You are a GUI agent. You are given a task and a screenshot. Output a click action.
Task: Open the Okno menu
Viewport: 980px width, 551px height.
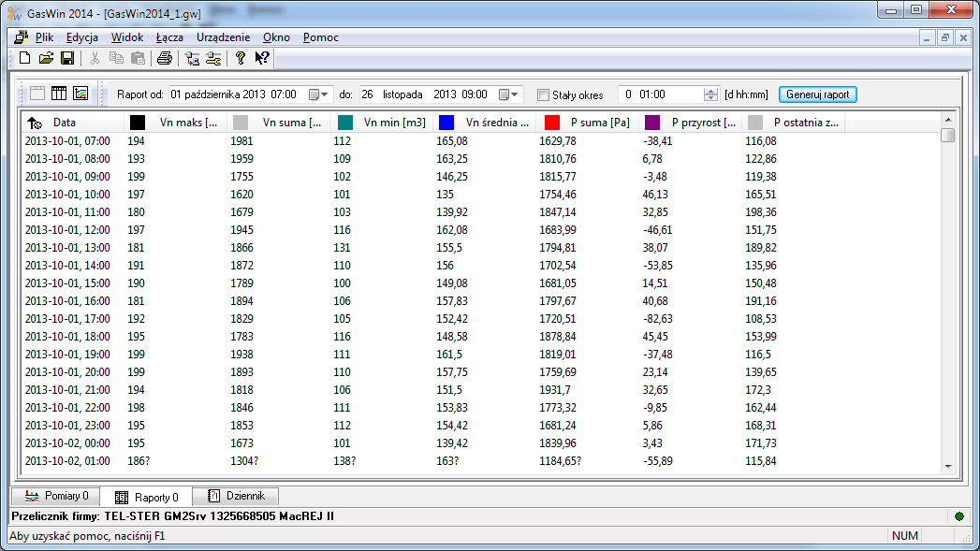coord(276,37)
